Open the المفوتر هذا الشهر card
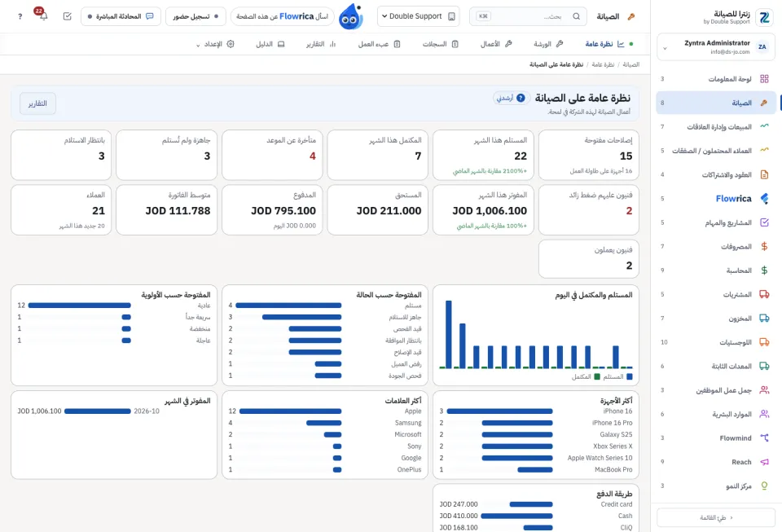 pos(483,210)
